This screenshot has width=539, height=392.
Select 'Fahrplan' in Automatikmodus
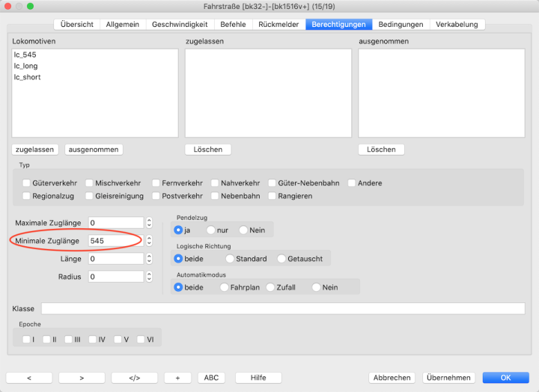coord(224,287)
